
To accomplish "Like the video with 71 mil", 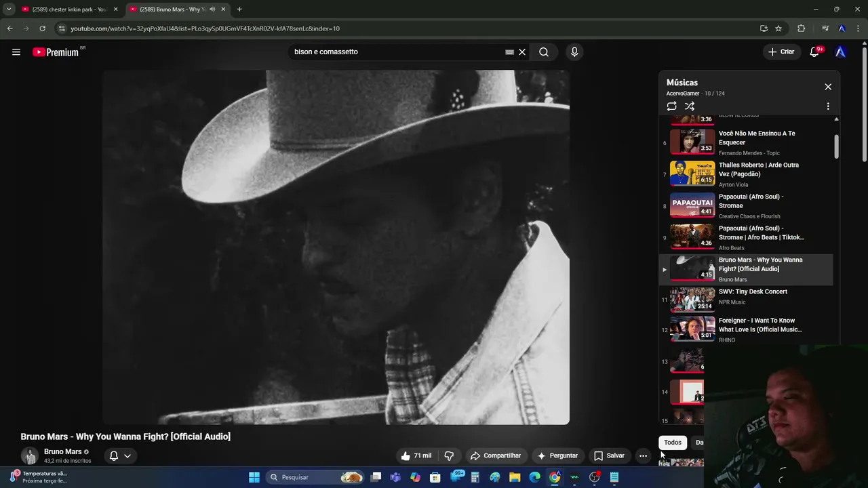I will pyautogui.click(x=416, y=455).
